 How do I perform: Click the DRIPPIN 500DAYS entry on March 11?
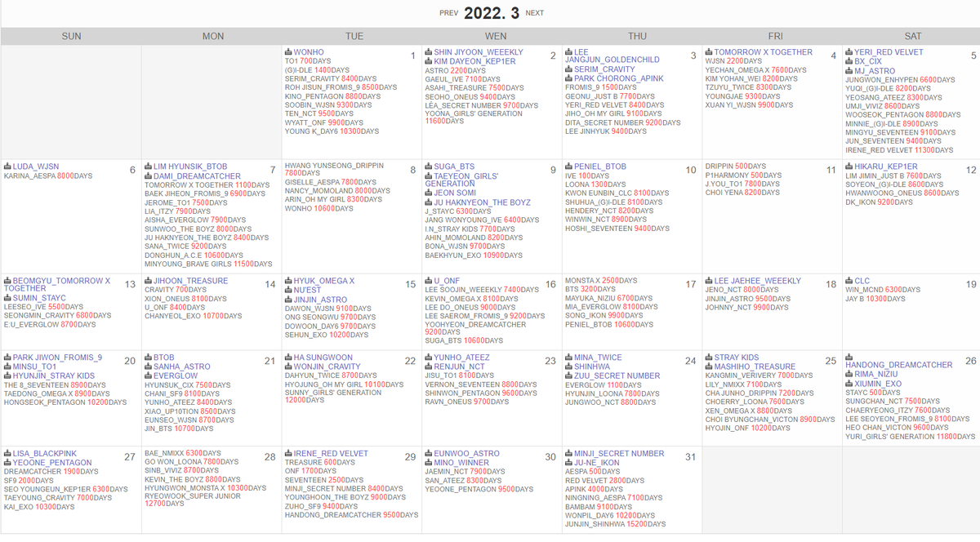(736, 167)
